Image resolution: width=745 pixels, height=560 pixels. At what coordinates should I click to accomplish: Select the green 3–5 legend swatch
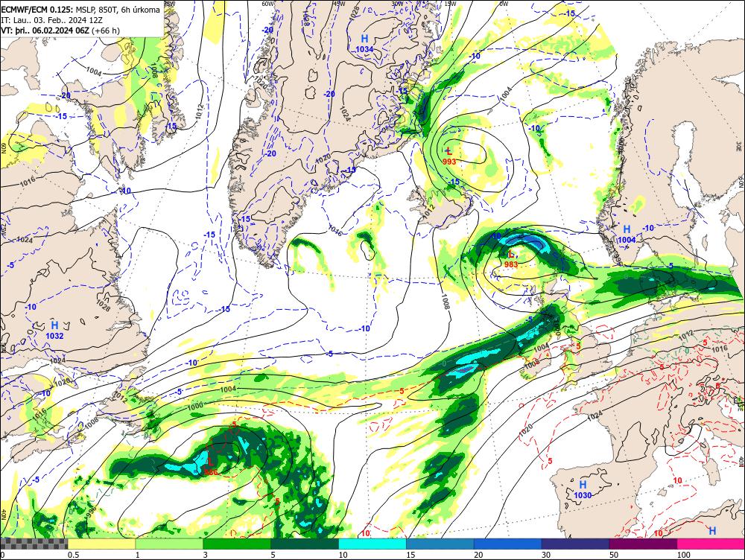click(x=237, y=544)
